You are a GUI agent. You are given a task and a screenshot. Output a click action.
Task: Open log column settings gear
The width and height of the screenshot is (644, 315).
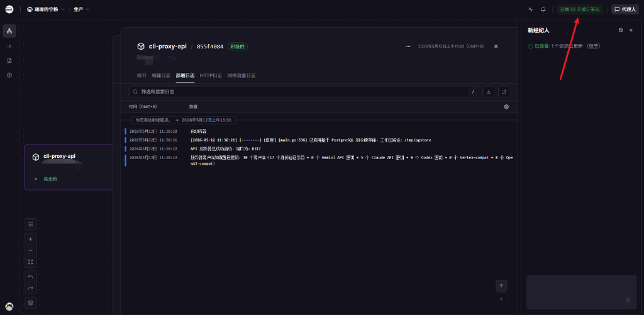(x=506, y=107)
